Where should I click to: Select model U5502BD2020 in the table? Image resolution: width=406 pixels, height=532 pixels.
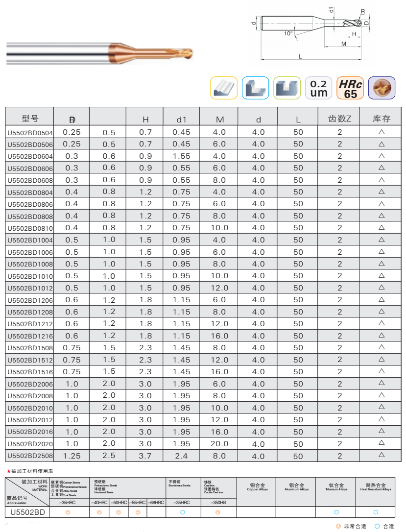point(30,444)
